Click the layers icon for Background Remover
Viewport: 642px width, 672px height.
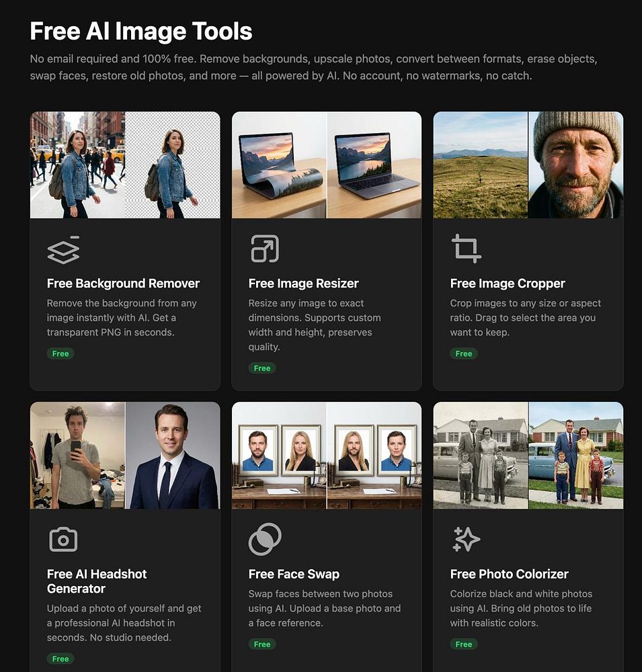tap(63, 249)
